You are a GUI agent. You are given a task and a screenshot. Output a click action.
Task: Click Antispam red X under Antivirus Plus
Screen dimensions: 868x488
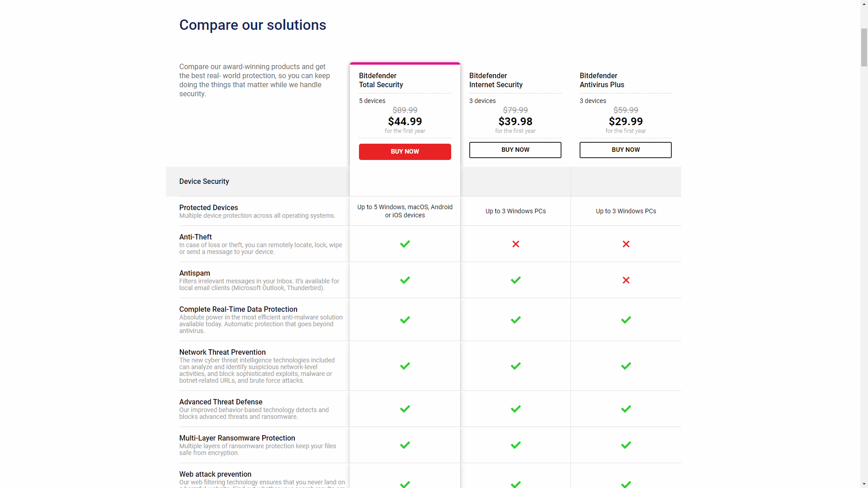click(626, 280)
